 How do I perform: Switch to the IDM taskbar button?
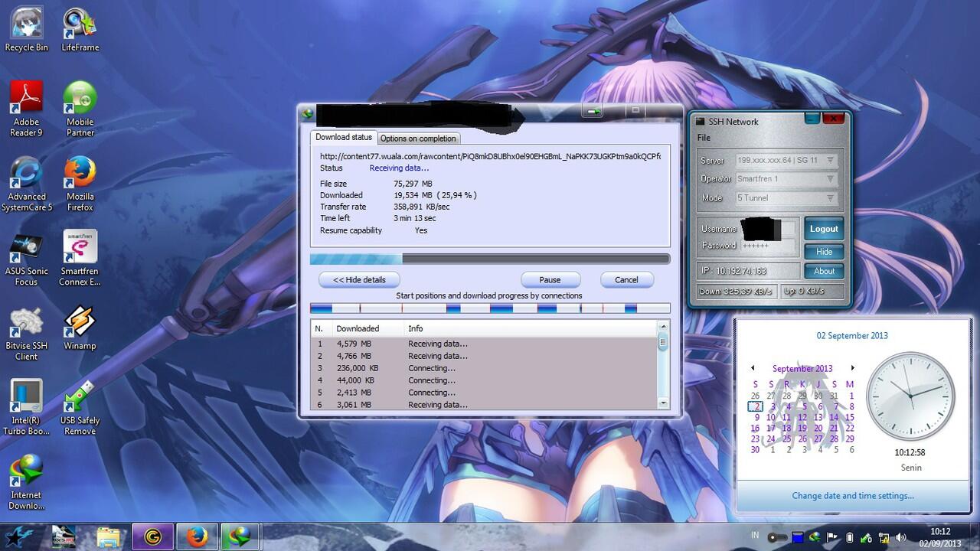point(241,537)
